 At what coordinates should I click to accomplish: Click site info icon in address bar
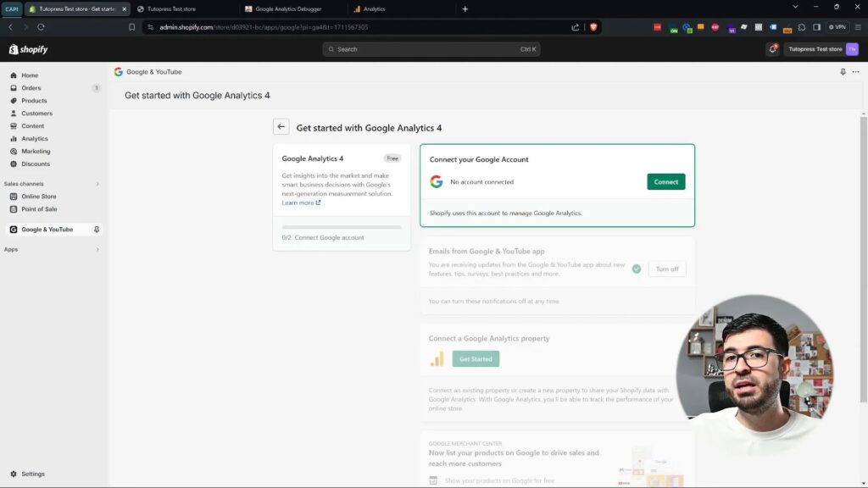(151, 27)
